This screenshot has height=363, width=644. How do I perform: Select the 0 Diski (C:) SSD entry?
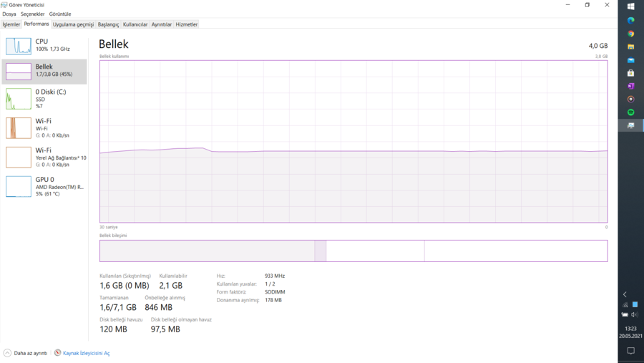click(44, 99)
